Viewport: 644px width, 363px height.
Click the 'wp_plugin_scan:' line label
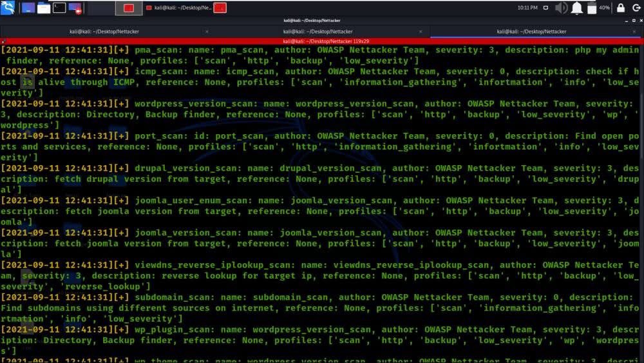tap(175, 329)
